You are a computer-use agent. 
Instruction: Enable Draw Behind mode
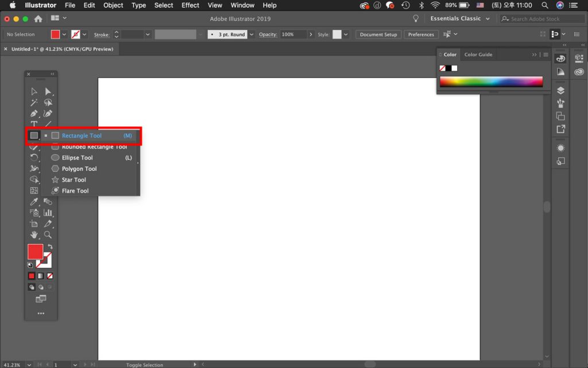[41, 287]
